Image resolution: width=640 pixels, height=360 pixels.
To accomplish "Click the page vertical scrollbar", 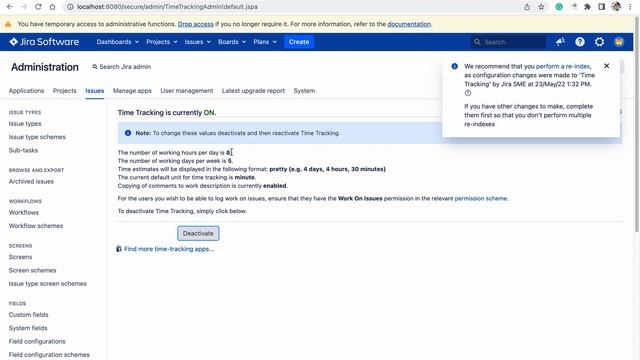I will coord(637,124).
